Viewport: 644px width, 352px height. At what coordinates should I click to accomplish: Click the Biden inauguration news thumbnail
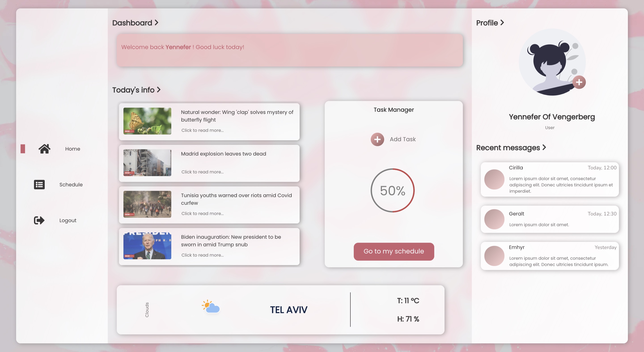(147, 246)
